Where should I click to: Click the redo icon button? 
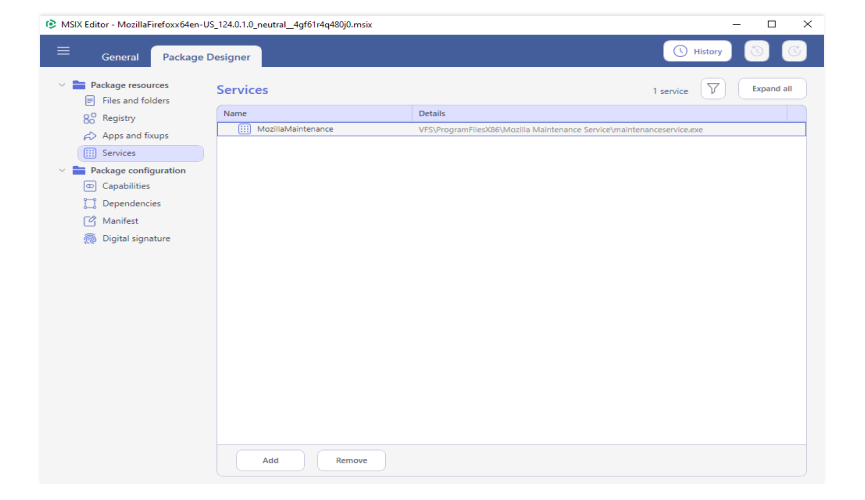pos(794,51)
